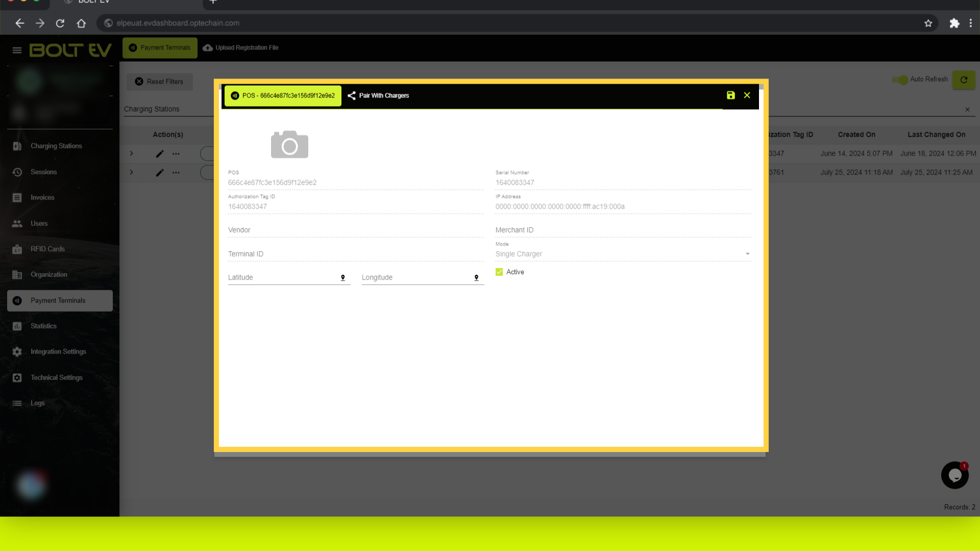The image size is (980, 551).
Task: Click the Reset Filters button
Action: coord(159,82)
